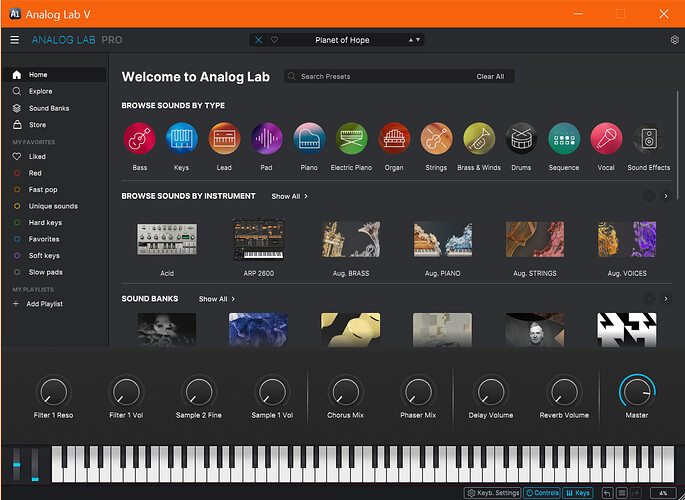The image size is (685, 500).
Task: Open the Aug. VOICES instrument thumbnail
Action: click(627, 239)
